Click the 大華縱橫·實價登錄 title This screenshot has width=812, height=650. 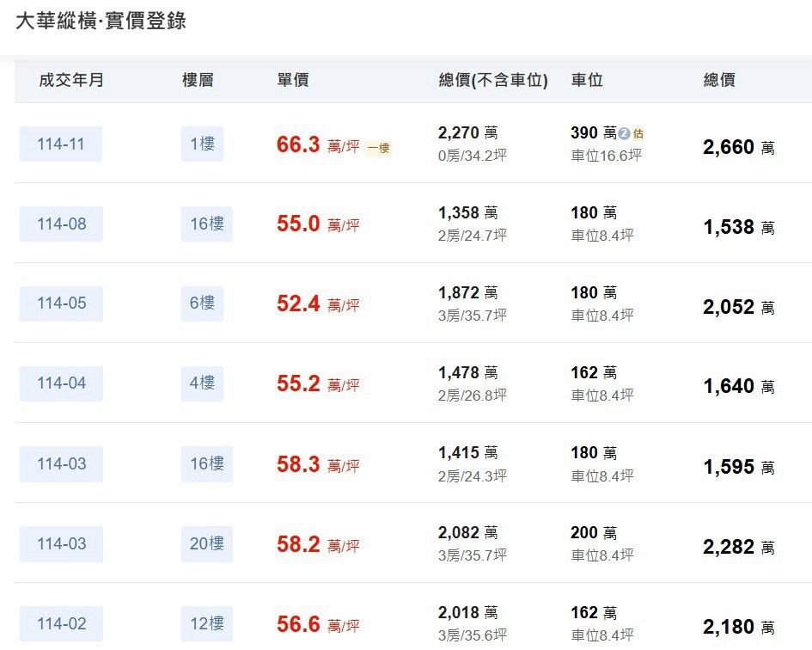pos(101,21)
